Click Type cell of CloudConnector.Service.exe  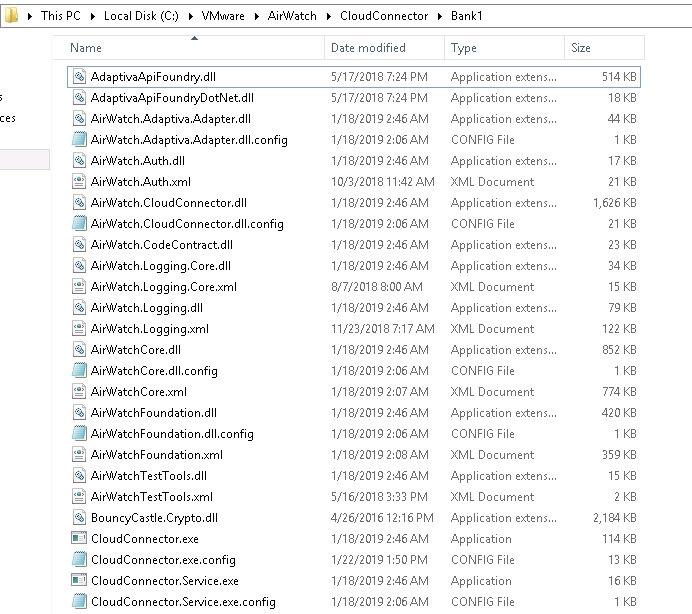tap(481, 581)
